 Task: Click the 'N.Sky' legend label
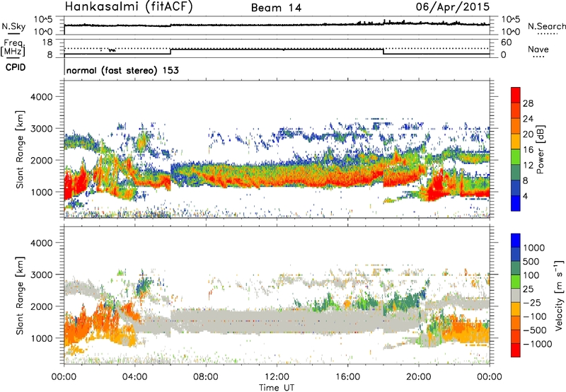(x=13, y=26)
